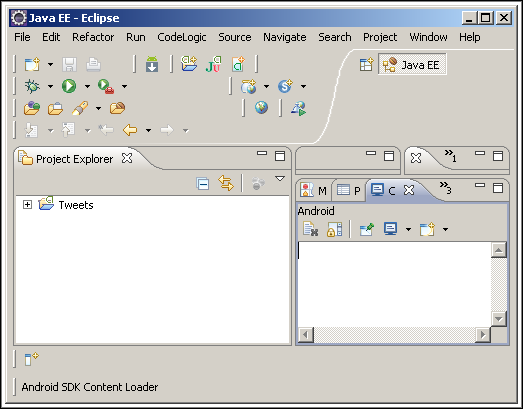Close the Console 'C' tab

[x=409, y=190]
